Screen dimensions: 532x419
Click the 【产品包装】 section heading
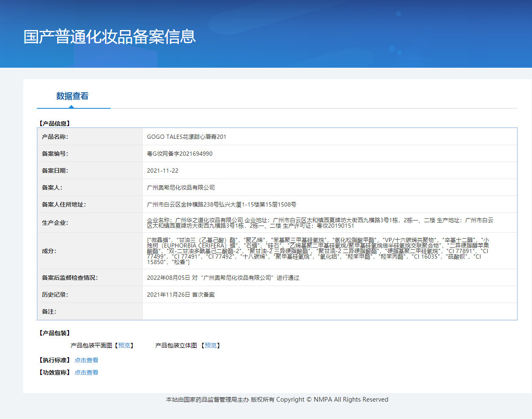coord(55,333)
